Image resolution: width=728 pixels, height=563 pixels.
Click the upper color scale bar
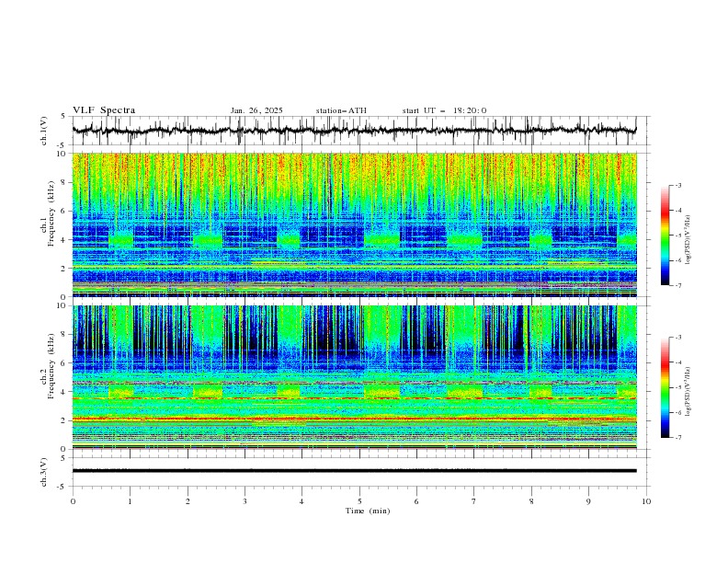[x=665, y=236]
